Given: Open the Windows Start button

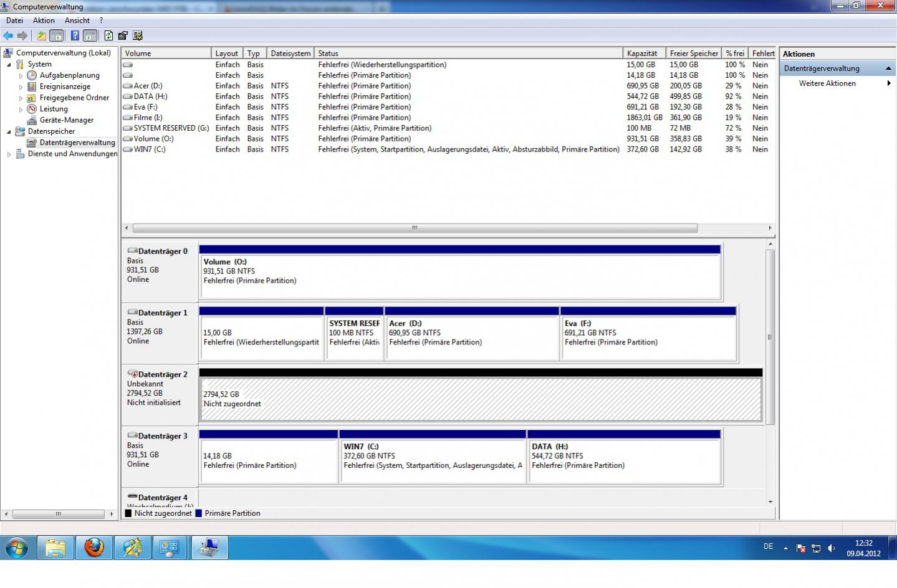Looking at the screenshot, I should pos(17,548).
